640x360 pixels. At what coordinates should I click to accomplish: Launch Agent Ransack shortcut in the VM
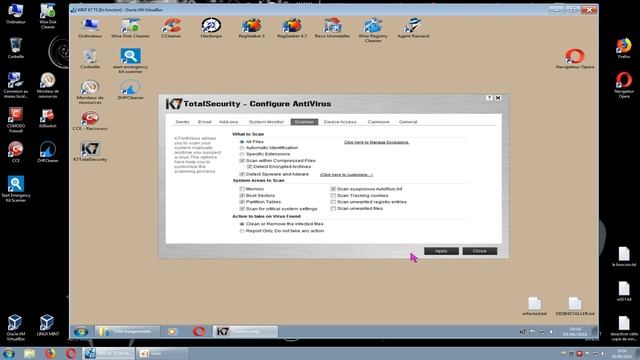(413, 28)
